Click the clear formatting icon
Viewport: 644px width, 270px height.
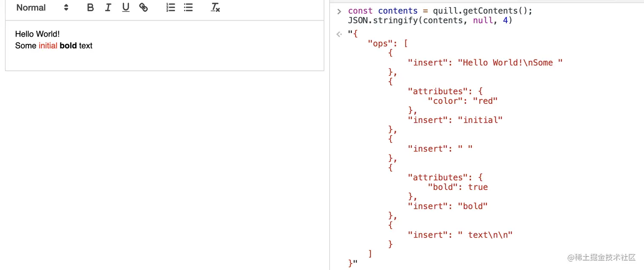point(216,8)
